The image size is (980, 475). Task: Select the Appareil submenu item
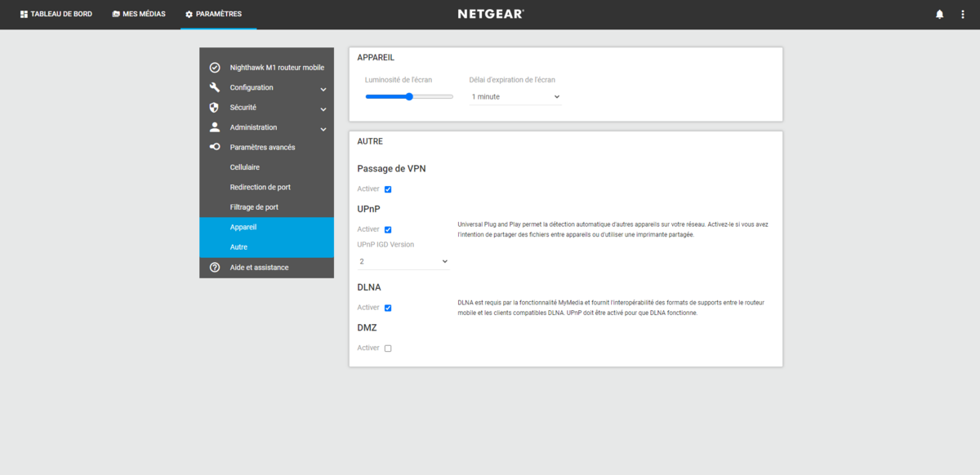tap(266, 227)
